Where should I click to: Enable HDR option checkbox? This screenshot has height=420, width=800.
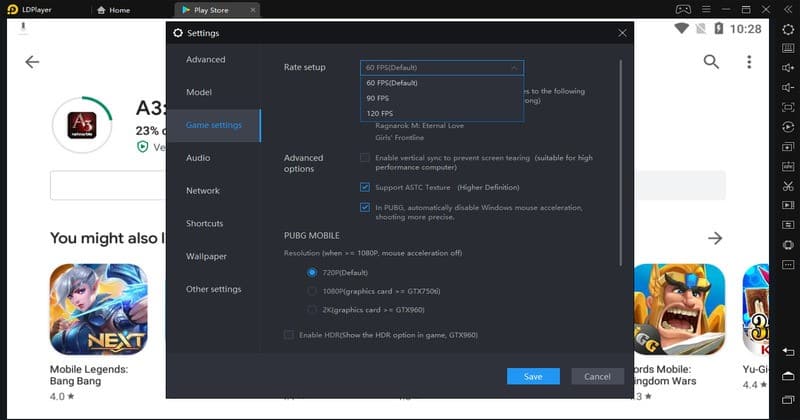pos(289,335)
